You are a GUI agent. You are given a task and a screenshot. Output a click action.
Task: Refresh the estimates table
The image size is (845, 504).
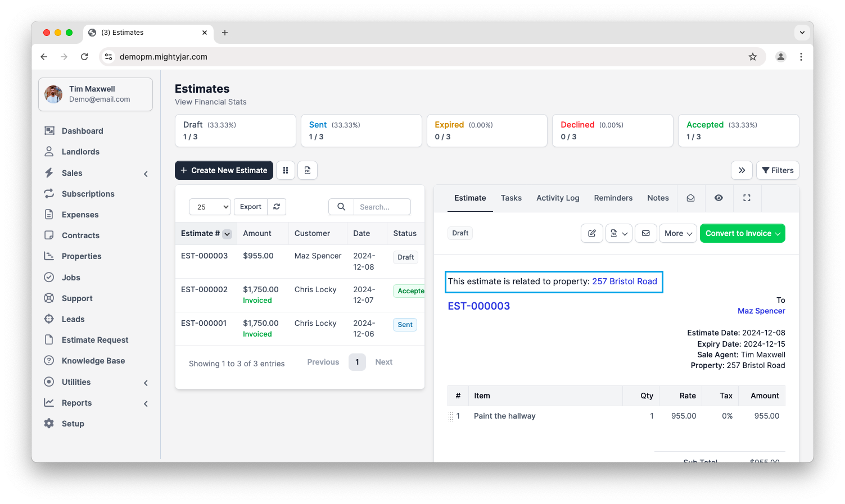click(x=277, y=207)
